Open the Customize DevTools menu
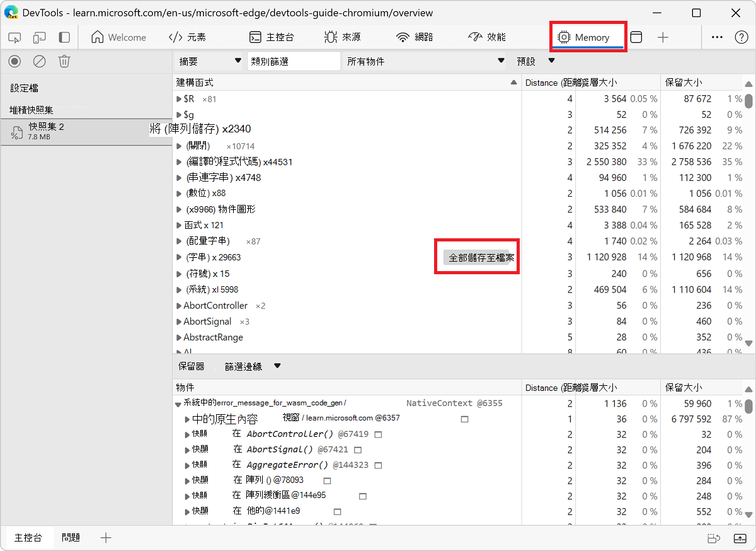This screenshot has width=756, height=551. coord(717,37)
